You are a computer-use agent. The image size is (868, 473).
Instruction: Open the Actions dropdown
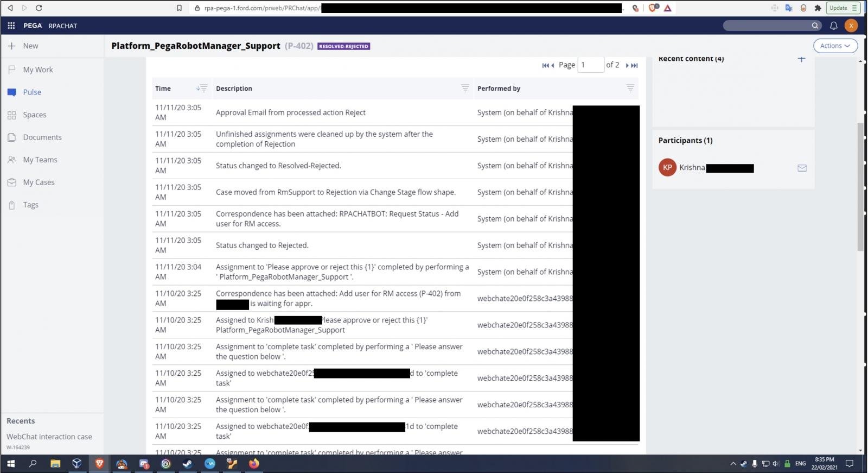point(835,46)
